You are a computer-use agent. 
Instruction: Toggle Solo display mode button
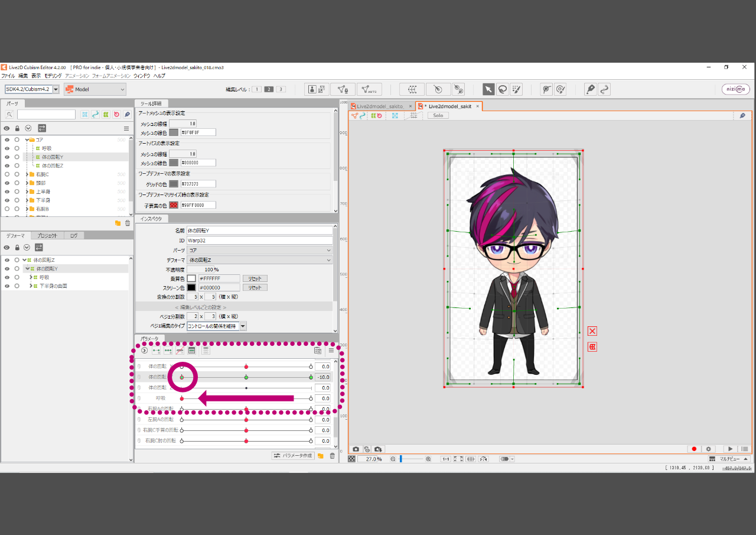pyautogui.click(x=438, y=115)
